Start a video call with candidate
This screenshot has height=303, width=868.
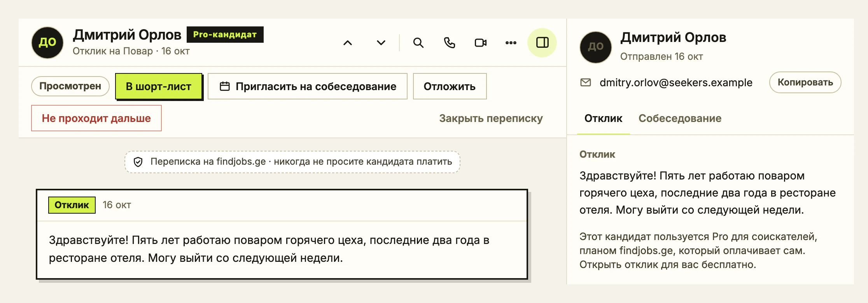pos(481,43)
